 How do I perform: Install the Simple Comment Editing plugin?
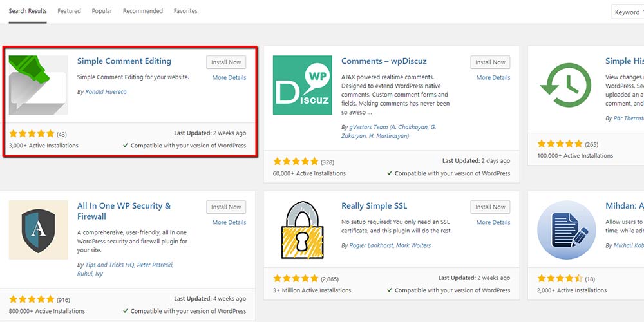[226, 62]
